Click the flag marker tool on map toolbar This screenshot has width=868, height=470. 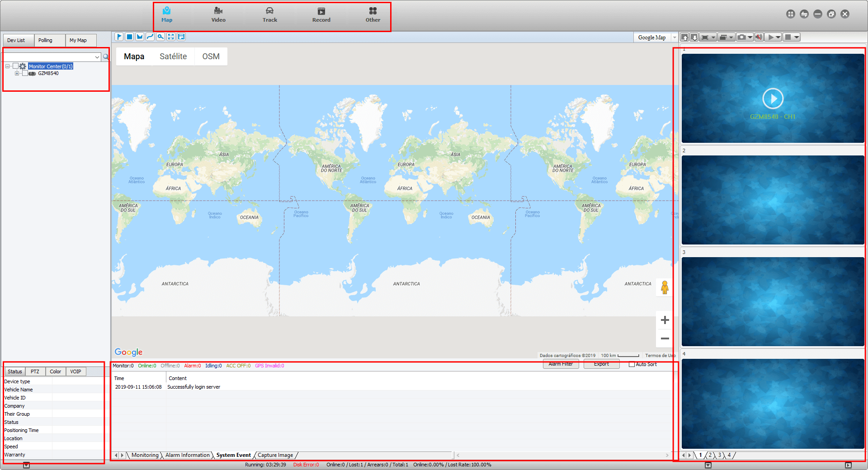point(119,37)
